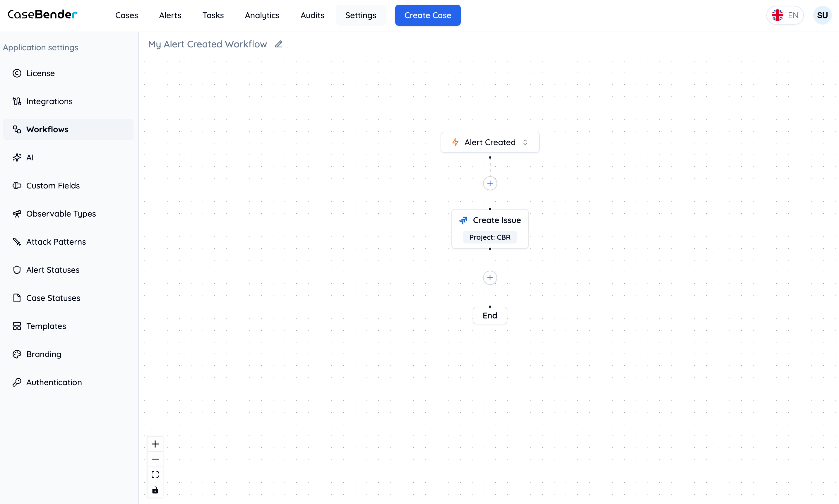Insert a node between Alert Created and Create Issue
This screenshot has height=504, width=839.
[489, 183]
